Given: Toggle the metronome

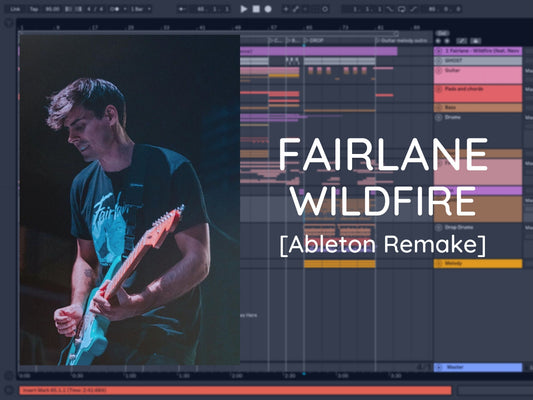Looking at the screenshot, I should point(115,9).
